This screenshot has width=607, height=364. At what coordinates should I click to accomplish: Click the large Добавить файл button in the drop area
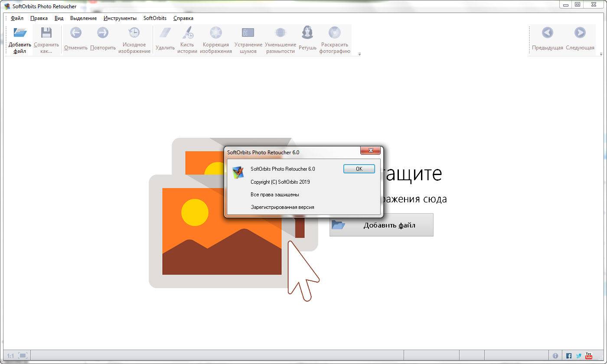pos(382,225)
